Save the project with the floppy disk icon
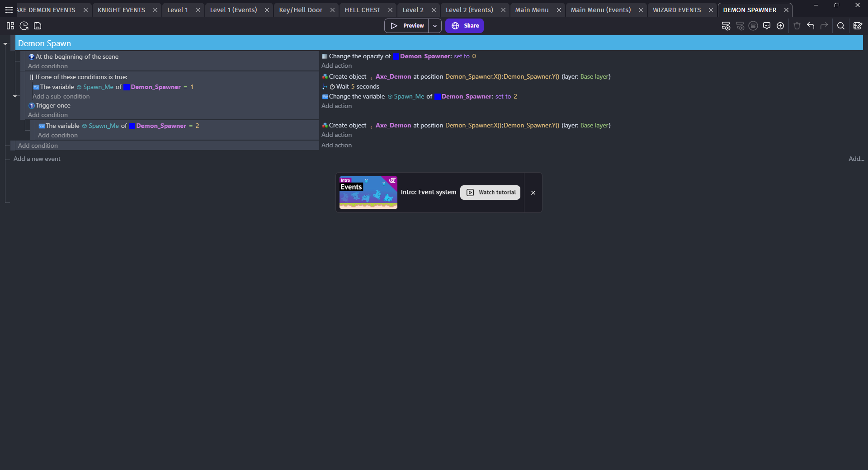This screenshot has height=470, width=868. point(38,26)
